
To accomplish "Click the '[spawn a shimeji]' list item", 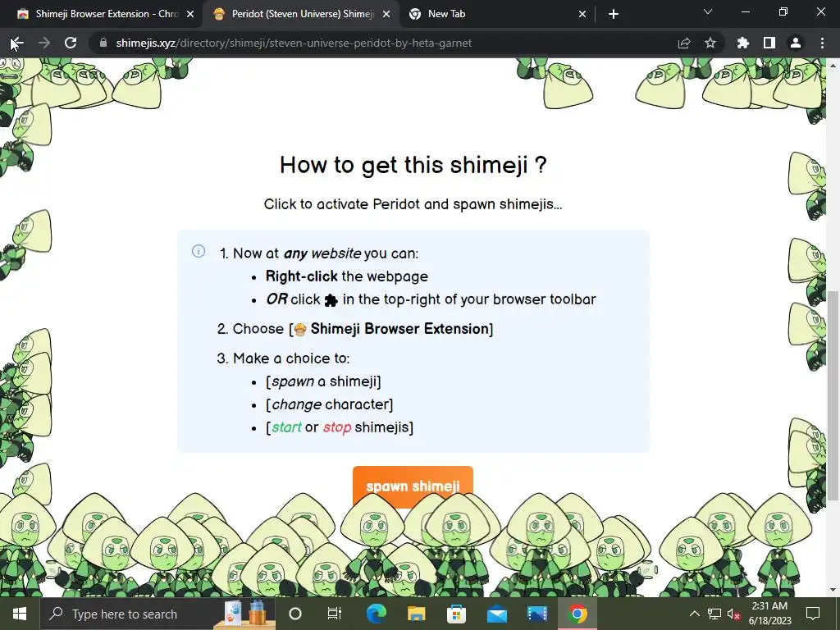I will pyautogui.click(x=323, y=381).
